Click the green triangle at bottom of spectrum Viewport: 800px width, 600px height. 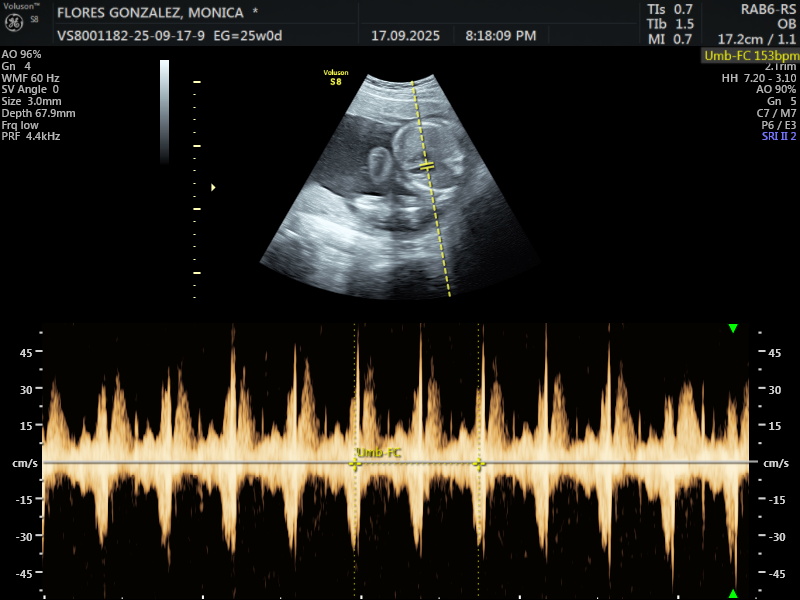tap(733, 594)
